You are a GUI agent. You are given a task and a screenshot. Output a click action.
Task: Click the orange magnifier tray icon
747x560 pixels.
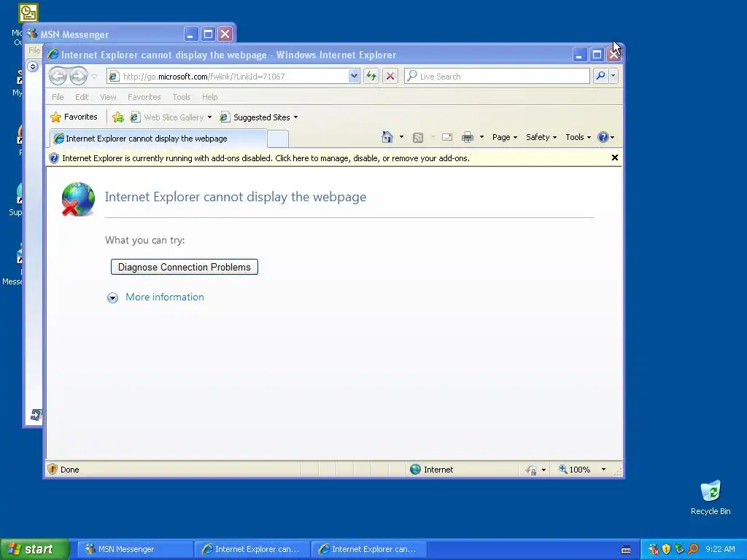coord(693,549)
